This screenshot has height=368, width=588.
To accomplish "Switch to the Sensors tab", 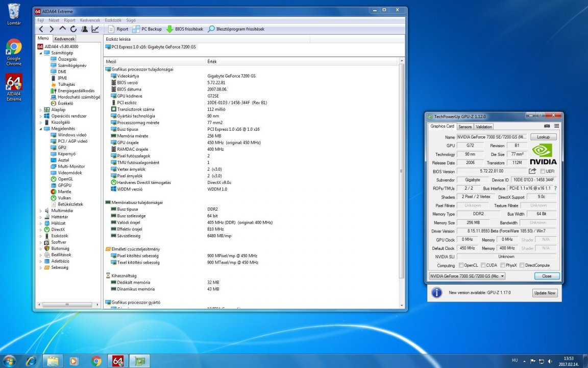I will pyautogui.click(x=465, y=127).
